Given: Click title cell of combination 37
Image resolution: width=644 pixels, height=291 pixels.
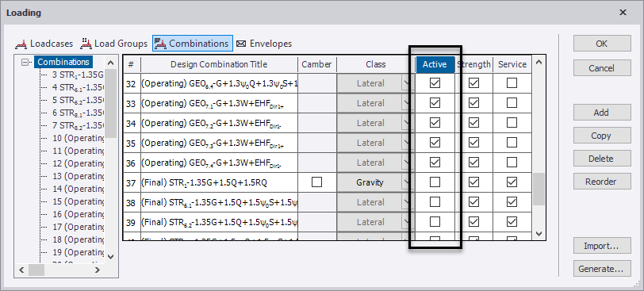Looking at the screenshot, I should [220, 182].
